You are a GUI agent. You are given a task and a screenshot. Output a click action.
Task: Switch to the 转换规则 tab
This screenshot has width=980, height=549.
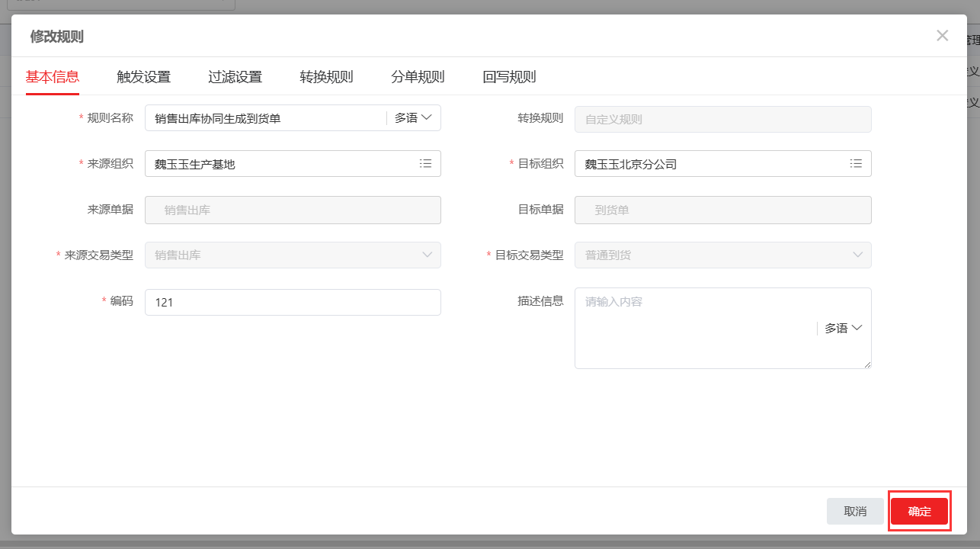click(325, 76)
